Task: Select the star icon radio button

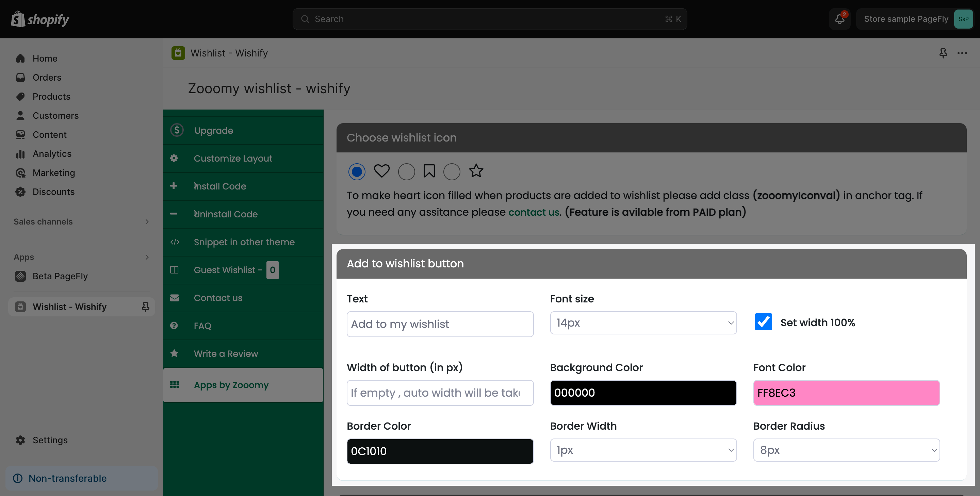Action: [x=452, y=172]
